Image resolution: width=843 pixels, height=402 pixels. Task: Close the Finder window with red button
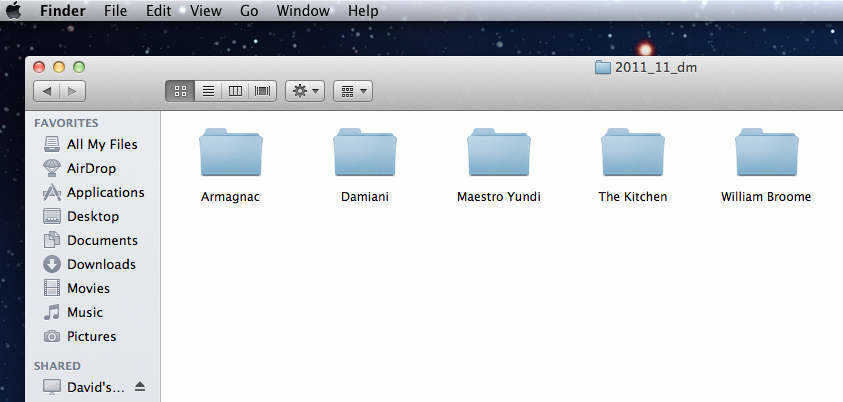pyautogui.click(x=39, y=67)
